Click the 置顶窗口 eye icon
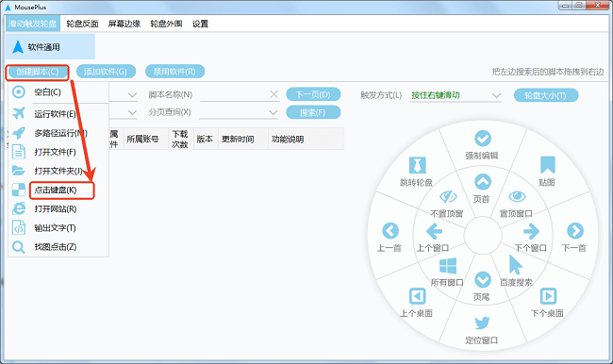613x364 pixels. pos(517,196)
